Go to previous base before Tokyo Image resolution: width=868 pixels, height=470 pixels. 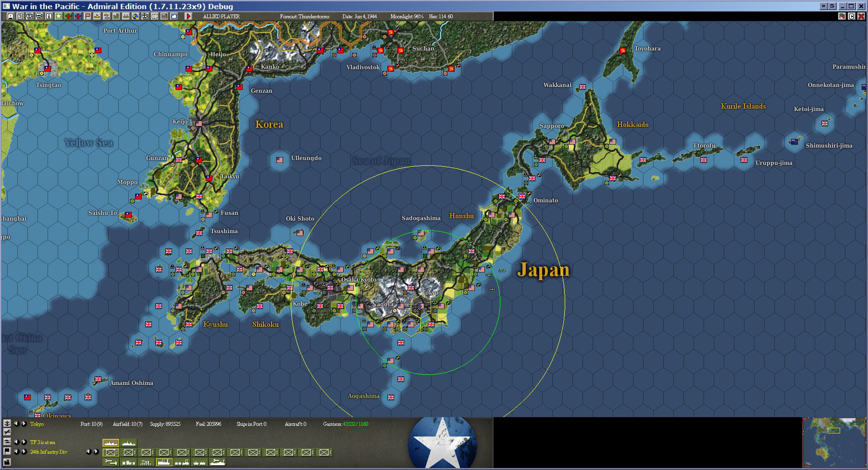pyautogui.click(x=16, y=424)
